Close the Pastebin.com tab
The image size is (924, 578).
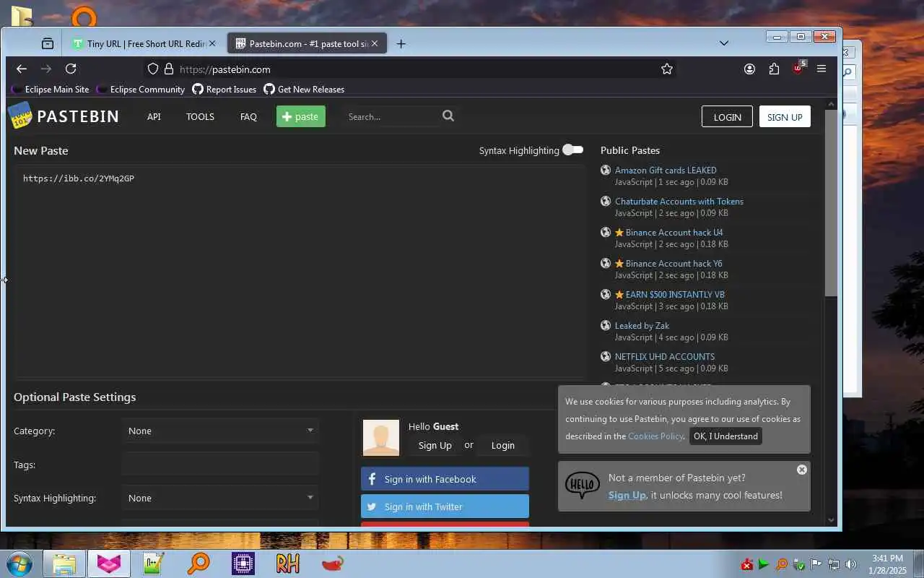pos(375,43)
